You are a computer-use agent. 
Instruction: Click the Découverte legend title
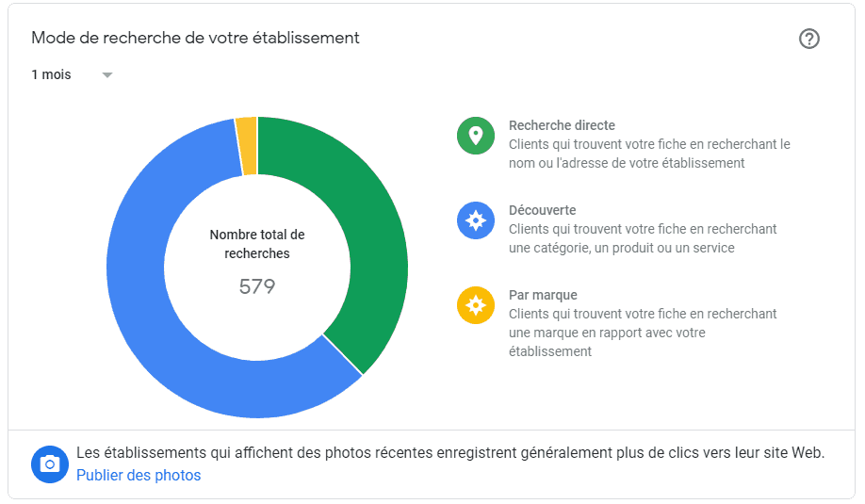point(543,211)
